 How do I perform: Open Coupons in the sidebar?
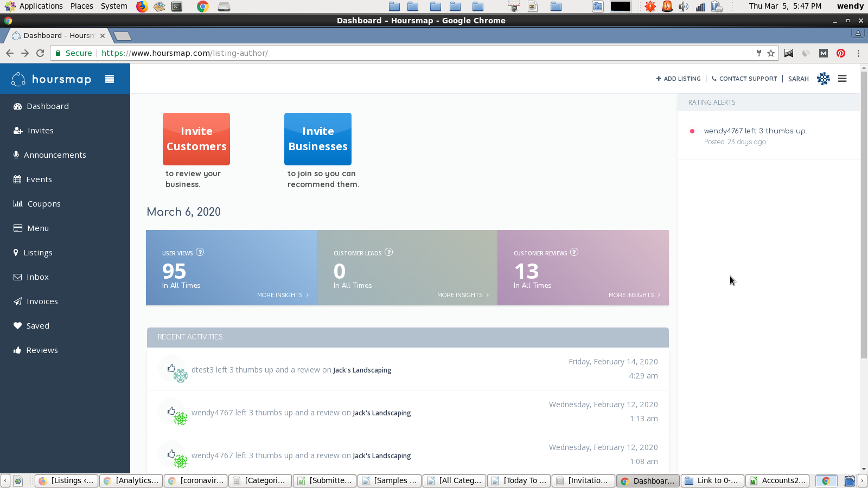(x=37, y=204)
